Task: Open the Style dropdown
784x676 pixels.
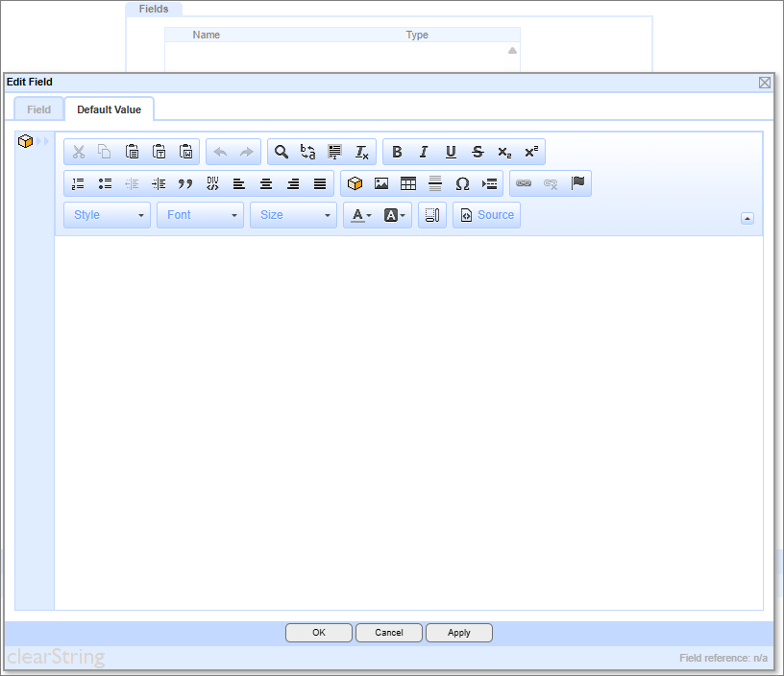Action: [x=108, y=215]
